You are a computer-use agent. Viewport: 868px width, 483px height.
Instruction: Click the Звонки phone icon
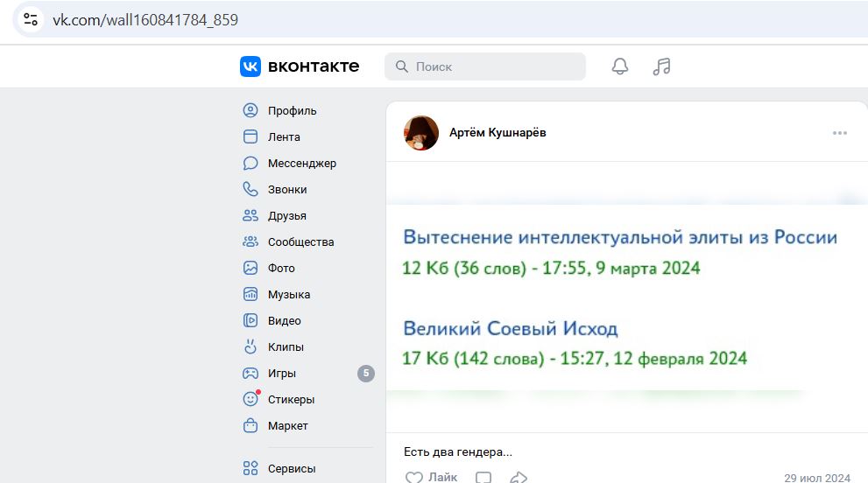tap(251, 189)
